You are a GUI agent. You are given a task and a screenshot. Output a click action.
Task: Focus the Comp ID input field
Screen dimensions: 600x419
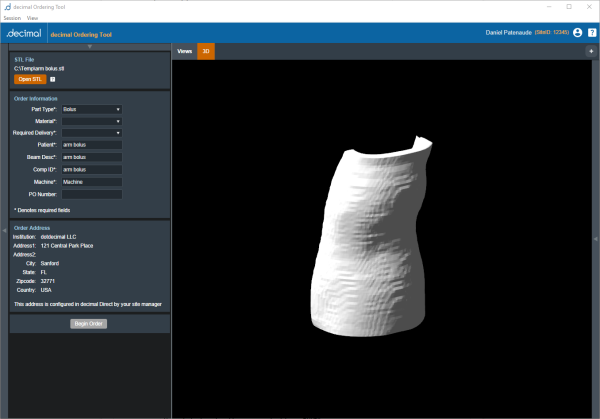click(92, 170)
